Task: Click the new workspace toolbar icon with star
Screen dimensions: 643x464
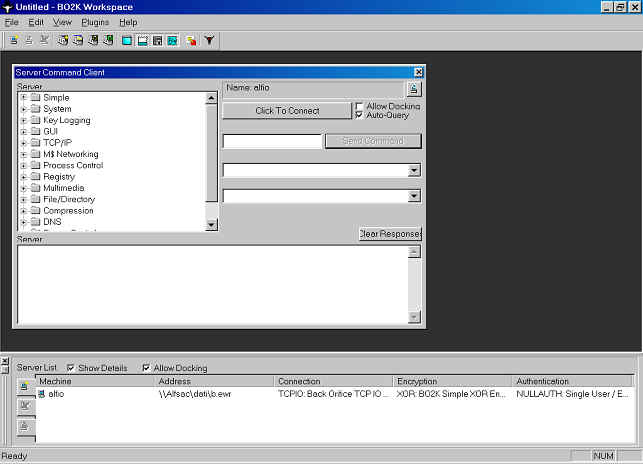Action: (63, 40)
